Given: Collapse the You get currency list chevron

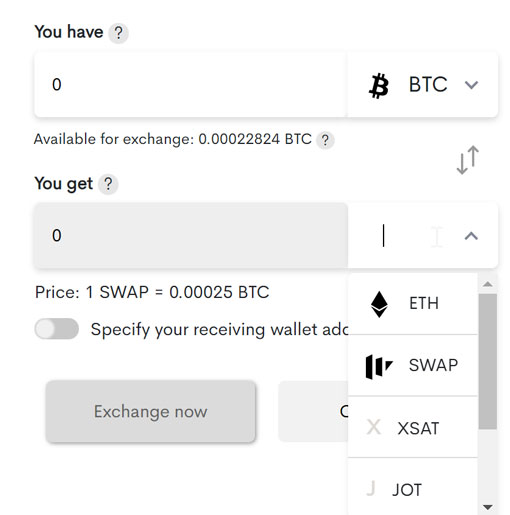Looking at the screenshot, I should pos(471,236).
